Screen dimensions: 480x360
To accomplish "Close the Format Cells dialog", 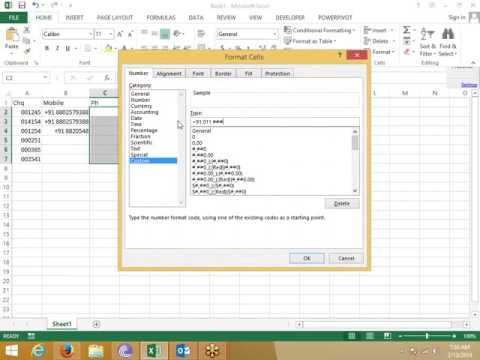I will [357, 55].
